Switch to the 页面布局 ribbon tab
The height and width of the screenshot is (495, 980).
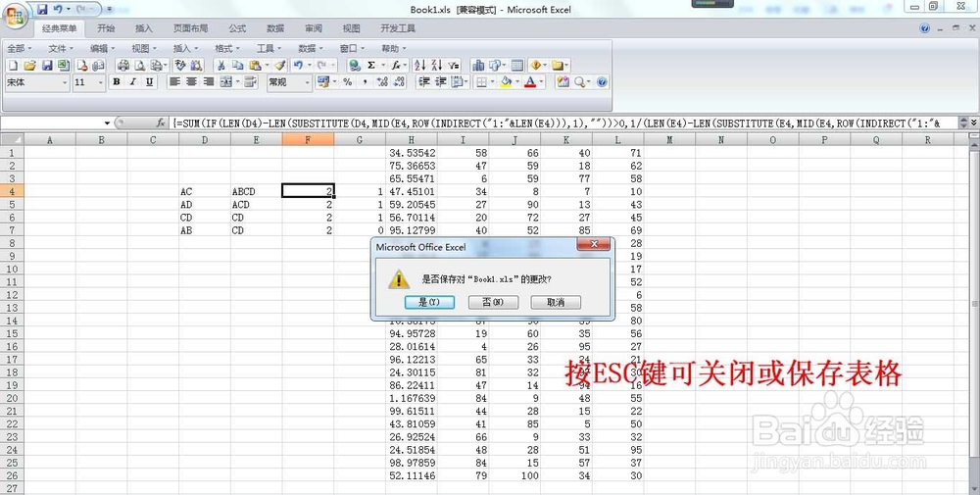point(191,28)
